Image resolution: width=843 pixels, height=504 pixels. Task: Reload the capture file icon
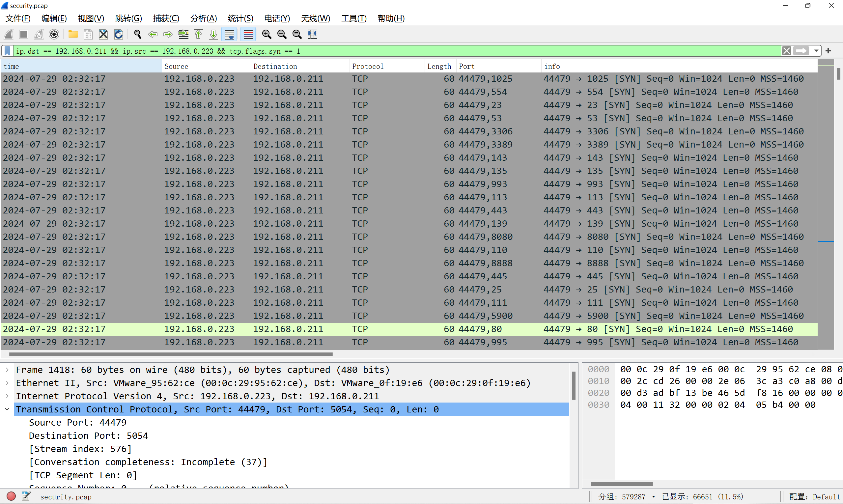click(119, 34)
